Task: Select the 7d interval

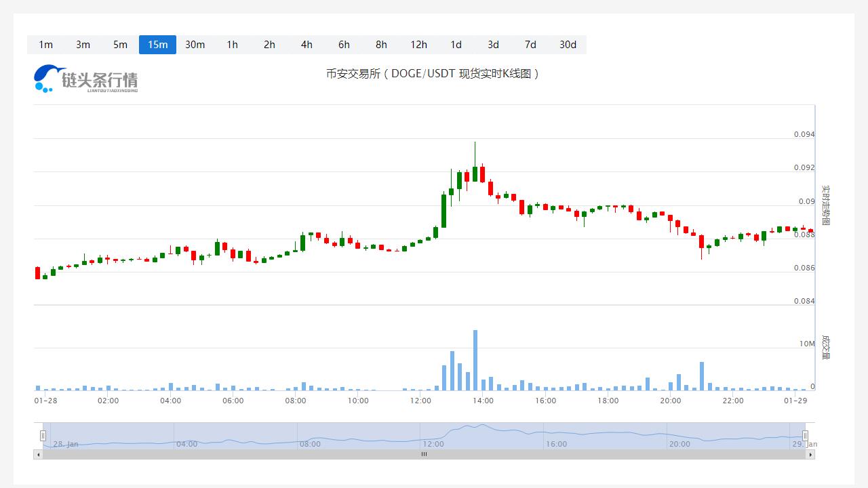Action: coord(530,45)
